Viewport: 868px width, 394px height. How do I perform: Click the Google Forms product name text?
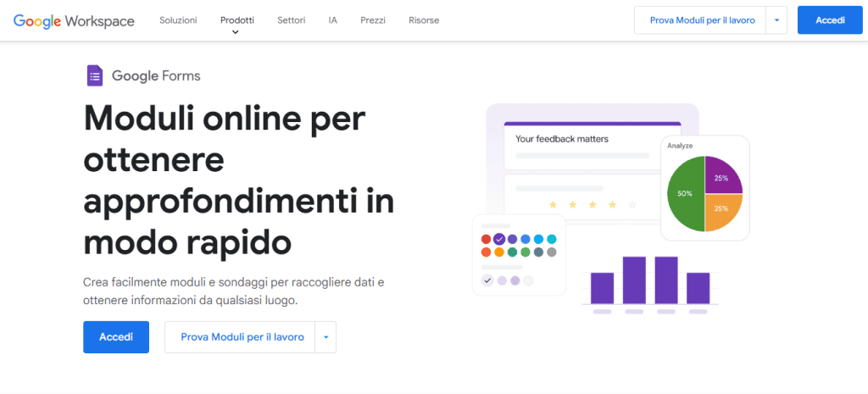pos(156,75)
